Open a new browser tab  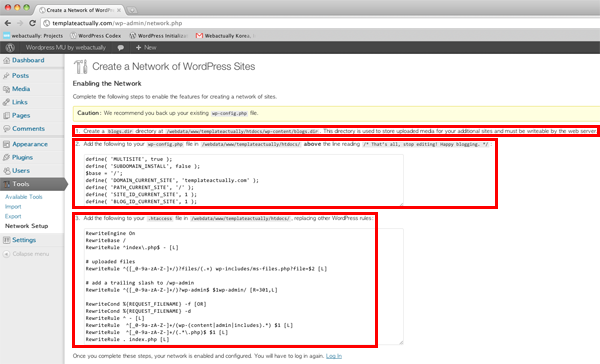click(x=132, y=10)
